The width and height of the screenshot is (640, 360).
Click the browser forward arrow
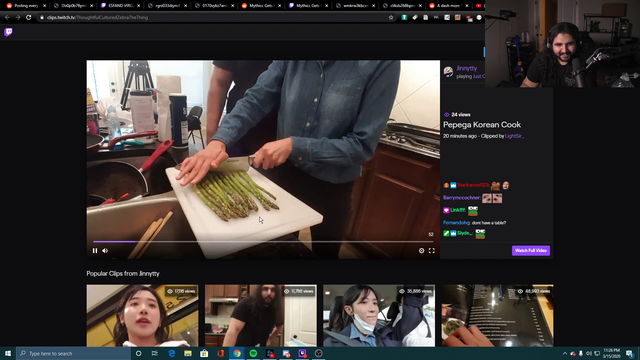point(18,18)
